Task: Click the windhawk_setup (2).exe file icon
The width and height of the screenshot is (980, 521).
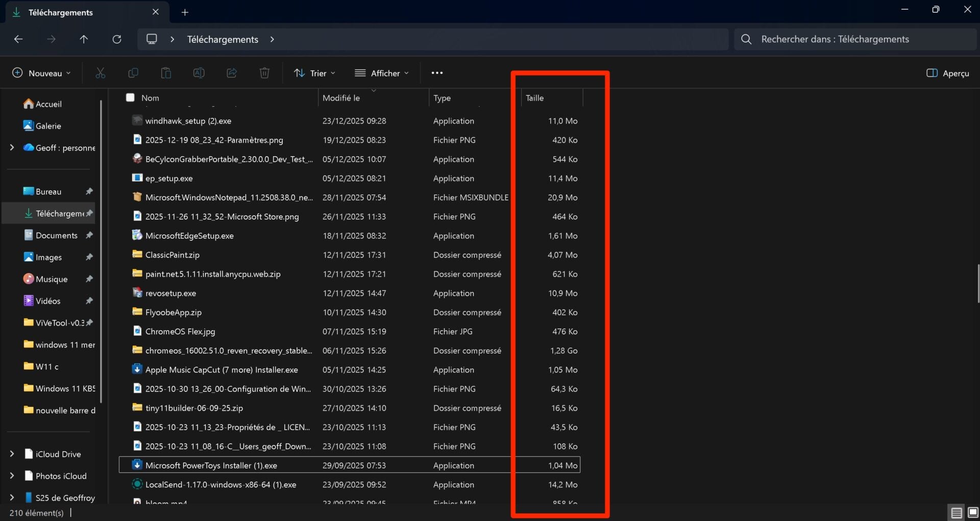Action: click(x=137, y=120)
